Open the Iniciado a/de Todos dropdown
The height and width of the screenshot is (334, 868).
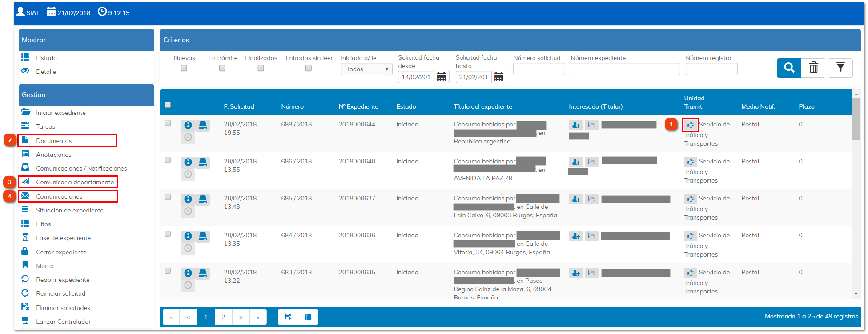click(366, 69)
